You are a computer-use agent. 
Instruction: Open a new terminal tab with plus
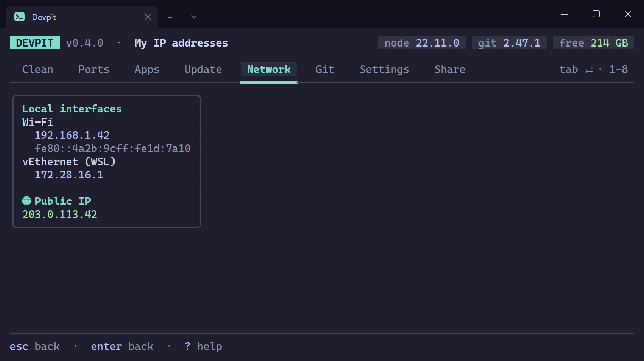(170, 17)
